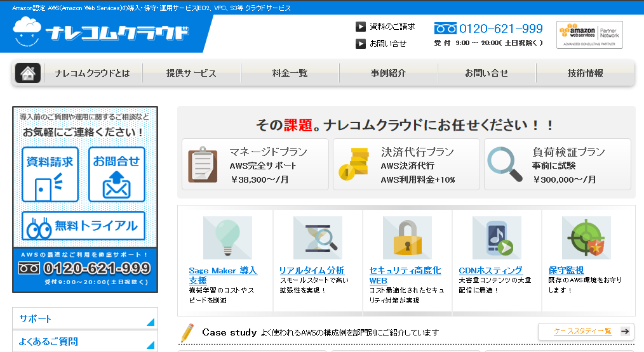Click AWS完全サポート subtitle text

[x=263, y=166]
